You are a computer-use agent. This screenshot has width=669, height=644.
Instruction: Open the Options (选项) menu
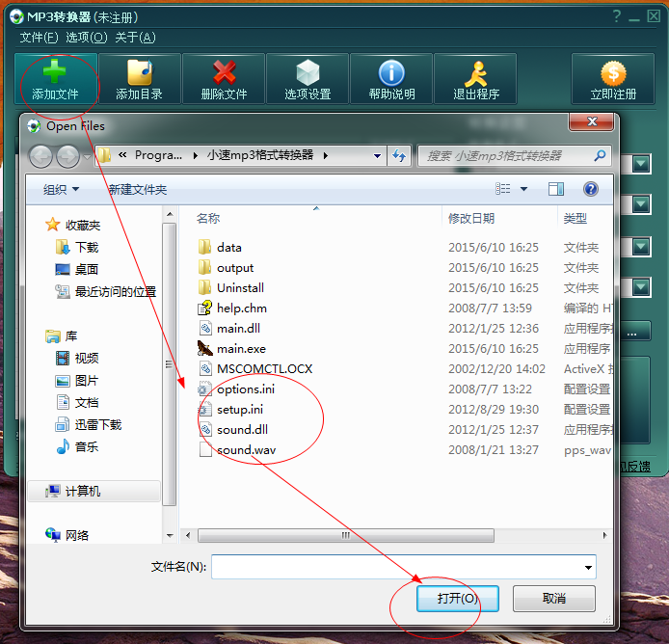coord(87,38)
